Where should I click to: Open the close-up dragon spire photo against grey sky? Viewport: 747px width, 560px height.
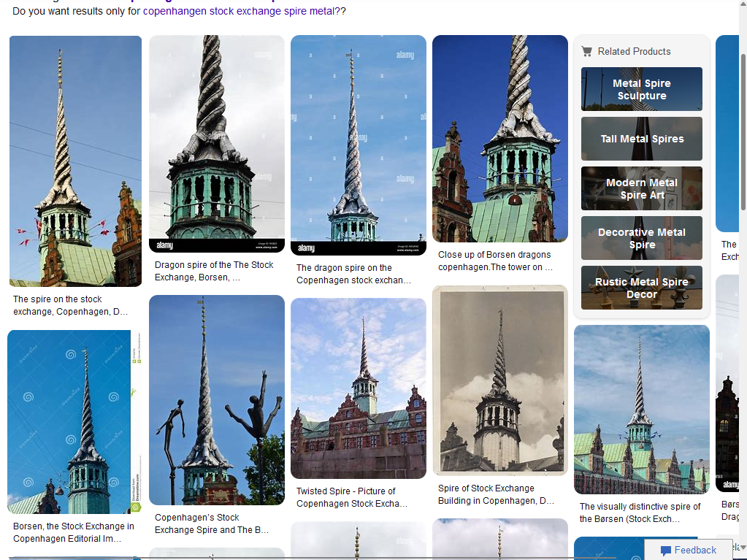[217, 143]
